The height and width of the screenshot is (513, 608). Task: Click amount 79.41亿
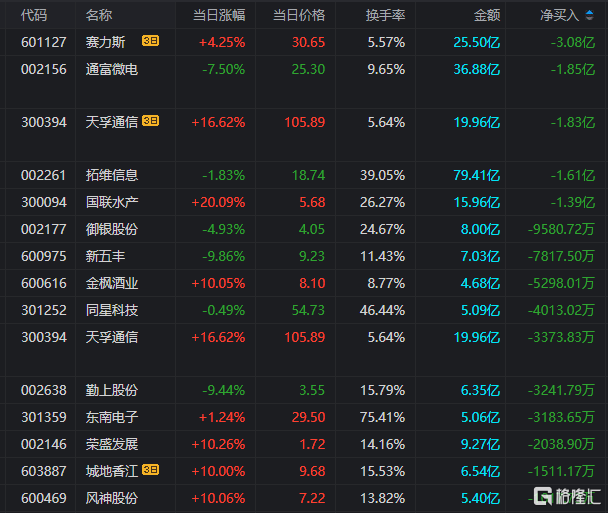(477, 175)
